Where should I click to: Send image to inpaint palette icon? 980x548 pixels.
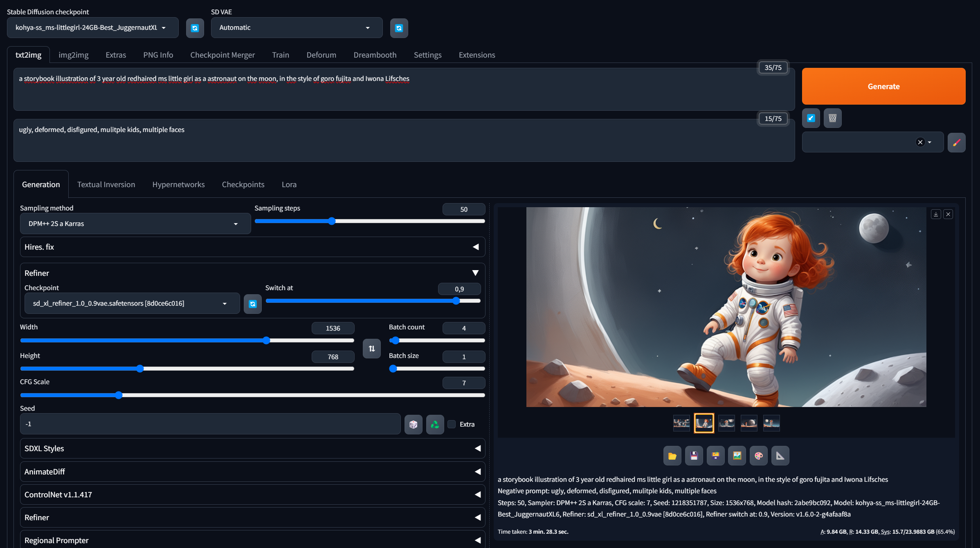point(759,456)
